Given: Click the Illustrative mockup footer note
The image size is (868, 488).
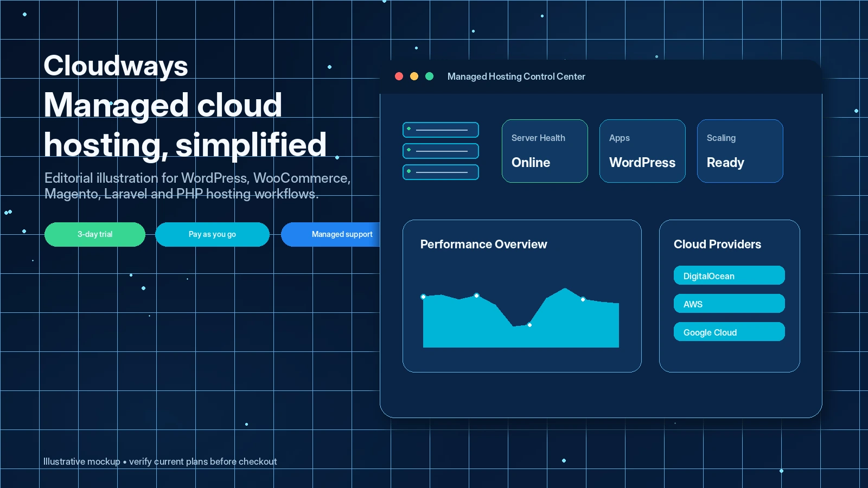Looking at the screenshot, I should (160, 461).
